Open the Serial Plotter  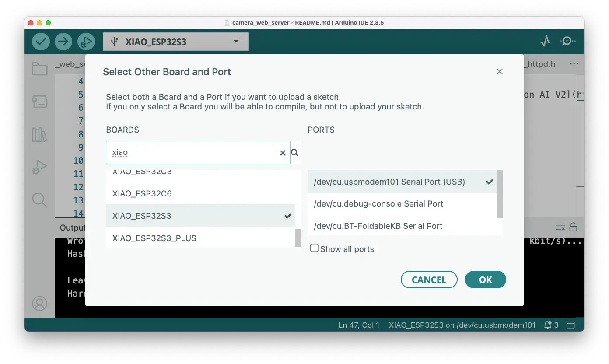[x=545, y=42]
